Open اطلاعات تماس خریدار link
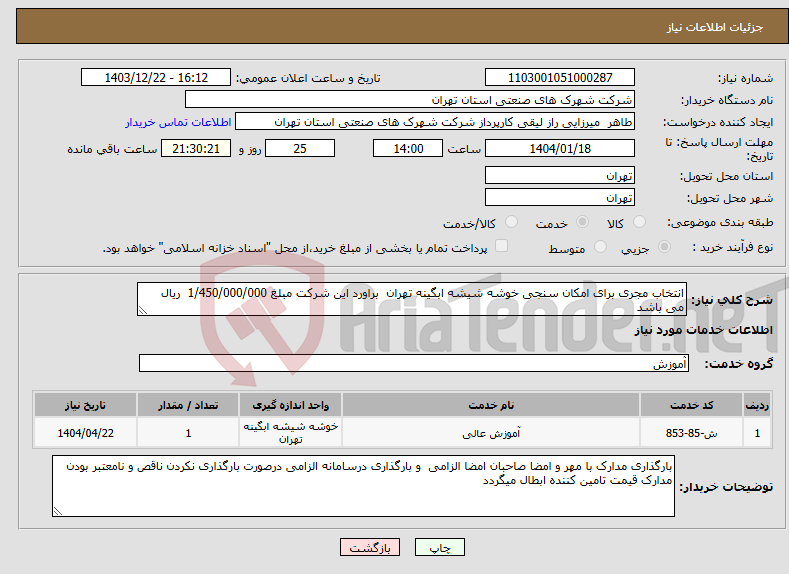 pos(178,122)
